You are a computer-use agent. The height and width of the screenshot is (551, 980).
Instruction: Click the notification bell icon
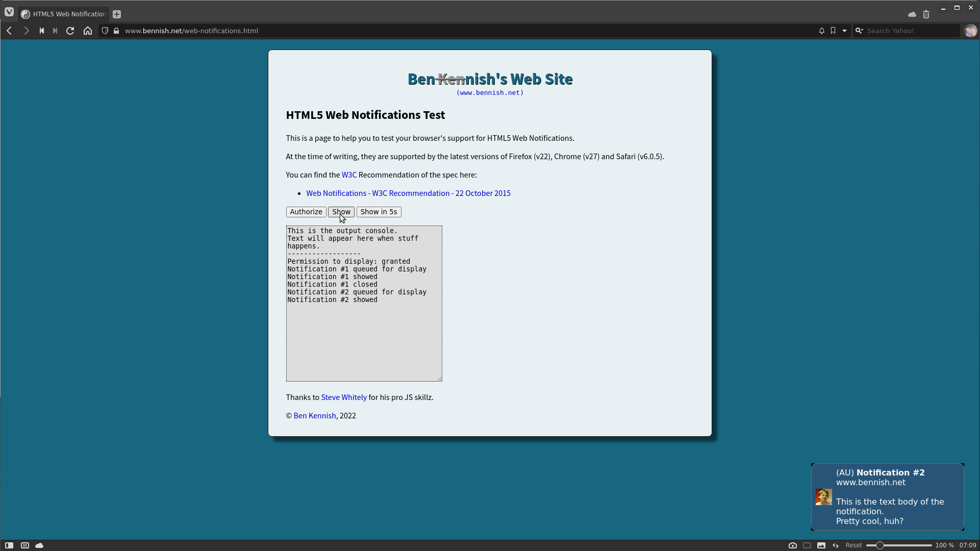[x=821, y=31]
